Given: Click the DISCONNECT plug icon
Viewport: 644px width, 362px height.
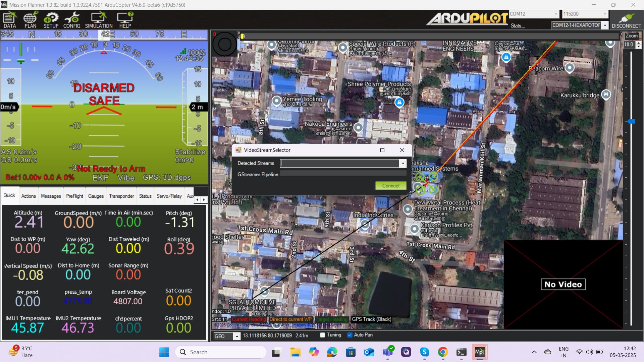Looking at the screenshot, I should (x=626, y=20).
